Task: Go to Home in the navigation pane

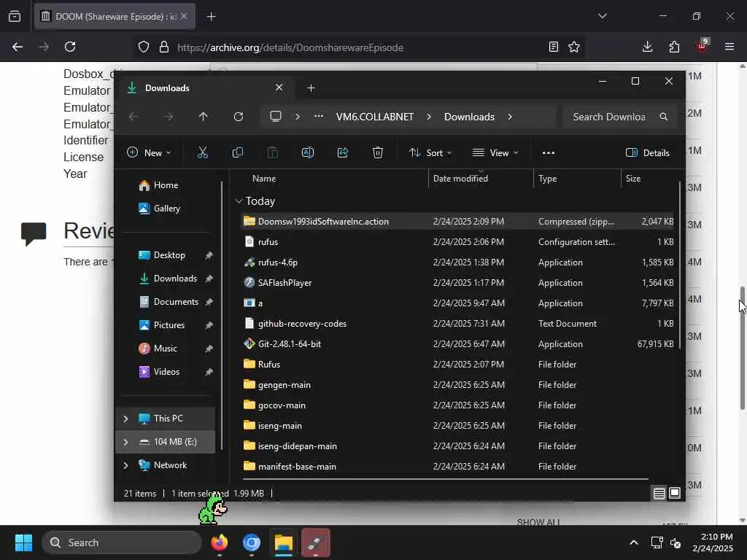Action: click(166, 185)
